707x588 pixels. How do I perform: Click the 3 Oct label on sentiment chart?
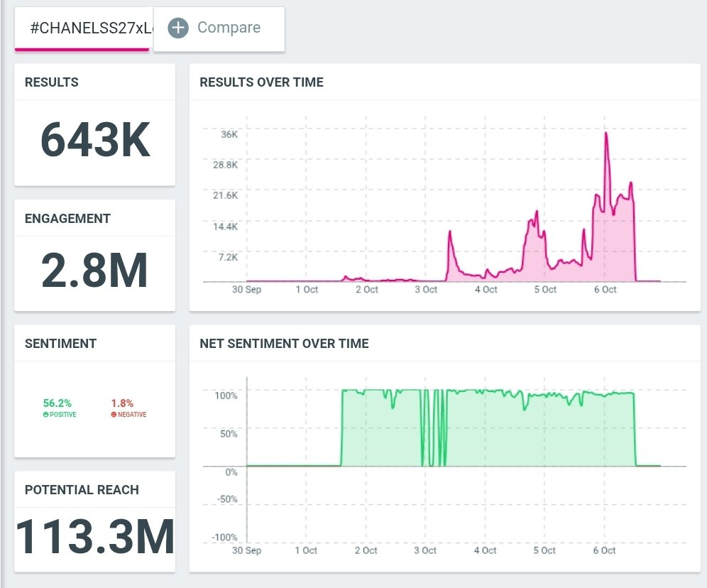pos(425,550)
